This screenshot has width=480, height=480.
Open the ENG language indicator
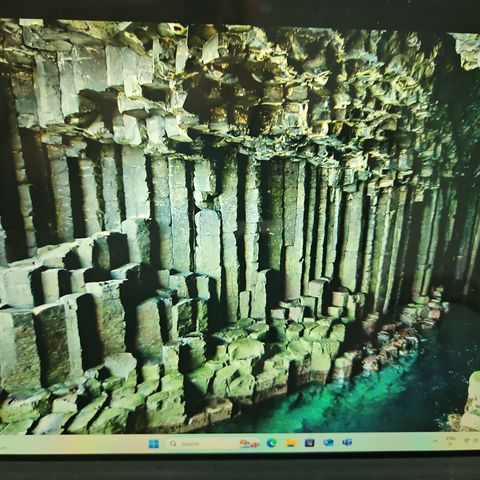pos(451,441)
